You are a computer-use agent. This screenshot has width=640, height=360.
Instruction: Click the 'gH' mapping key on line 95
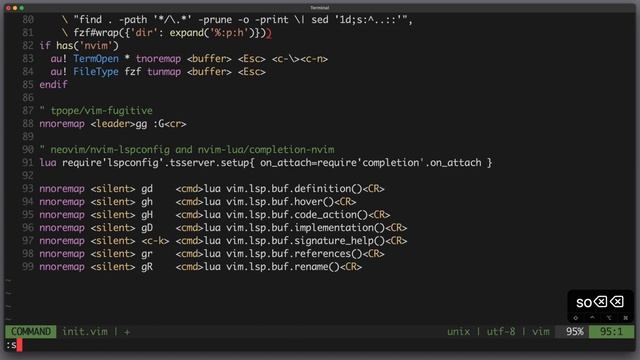pyautogui.click(x=147, y=214)
